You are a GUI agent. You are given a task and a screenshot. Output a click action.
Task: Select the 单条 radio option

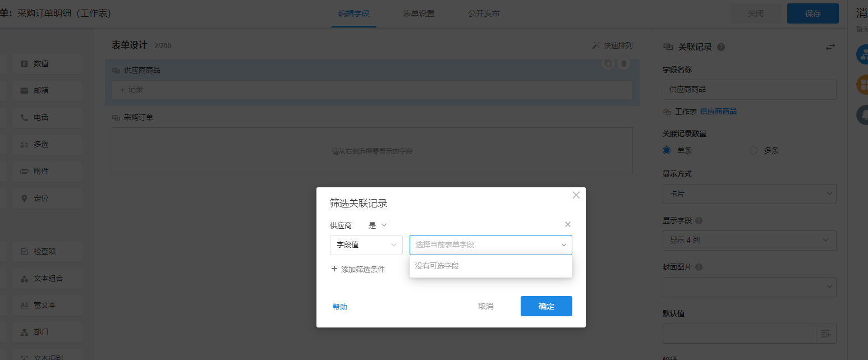point(667,150)
